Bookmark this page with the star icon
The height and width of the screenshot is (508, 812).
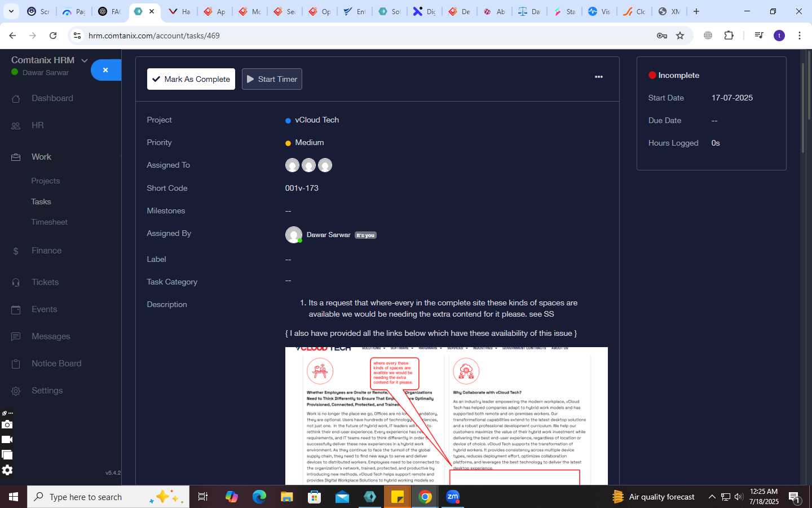pos(680,36)
